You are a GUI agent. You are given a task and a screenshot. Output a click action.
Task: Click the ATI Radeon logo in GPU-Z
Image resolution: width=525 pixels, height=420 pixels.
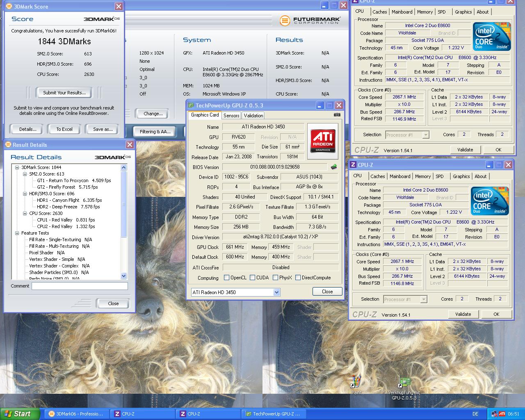pyautogui.click(x=323, y=141)
